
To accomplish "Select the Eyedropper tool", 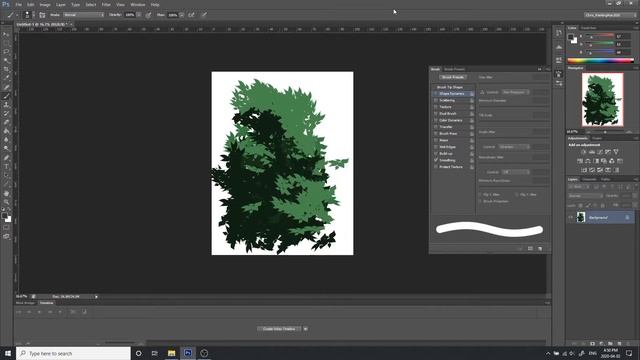I will (x=6, y=78).
